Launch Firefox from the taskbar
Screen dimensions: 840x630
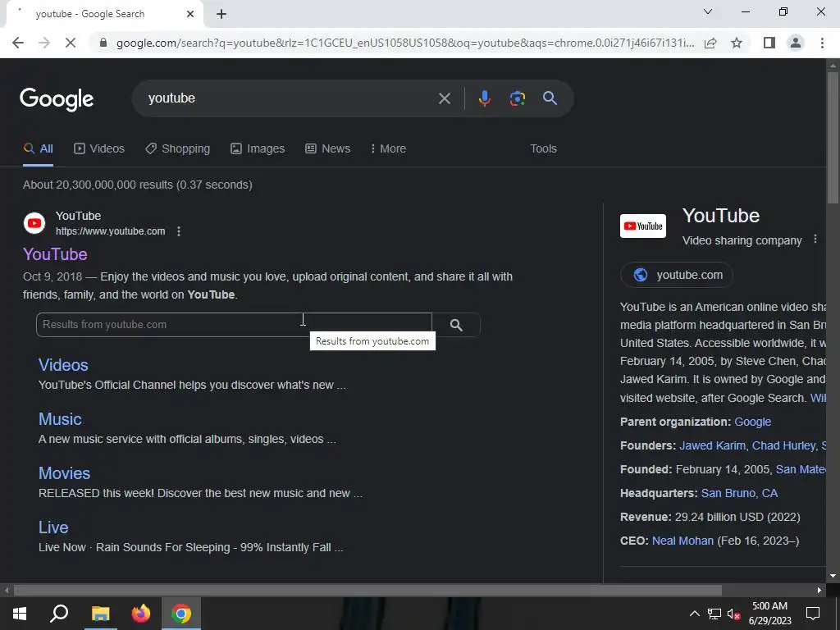pyautogui.click(x=141, y=614)
